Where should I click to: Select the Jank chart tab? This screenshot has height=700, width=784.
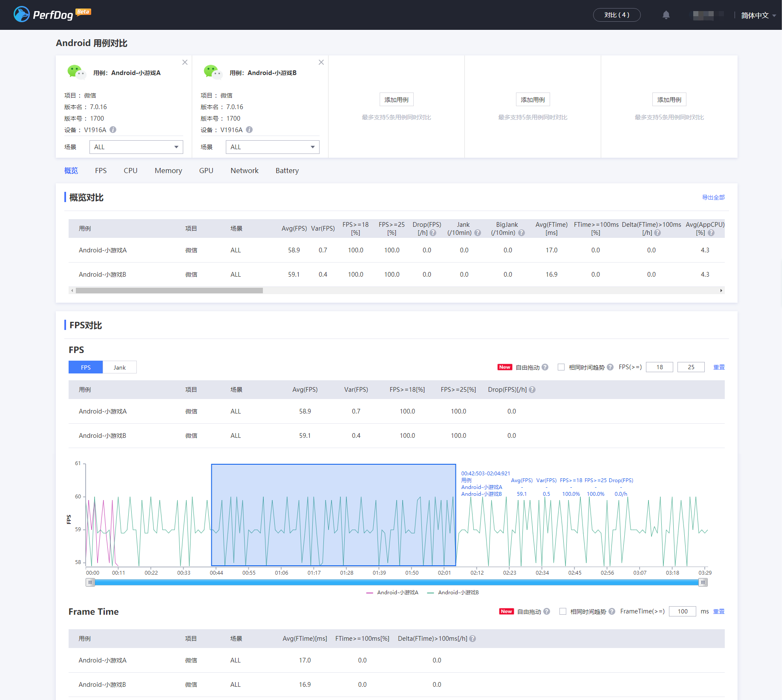(120, 367)
